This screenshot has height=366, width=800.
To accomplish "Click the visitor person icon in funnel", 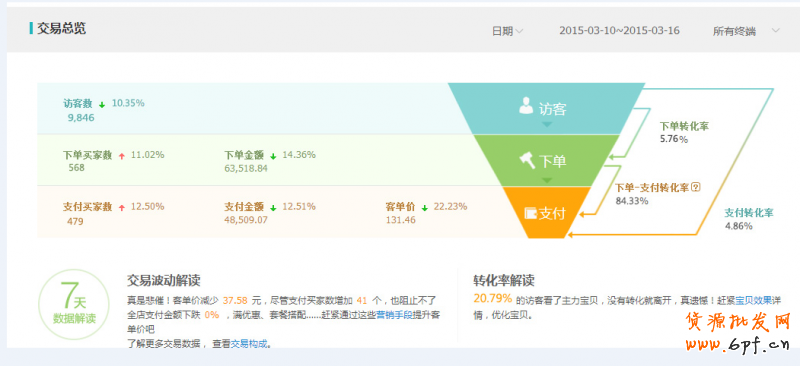I will tap(526, 106).
